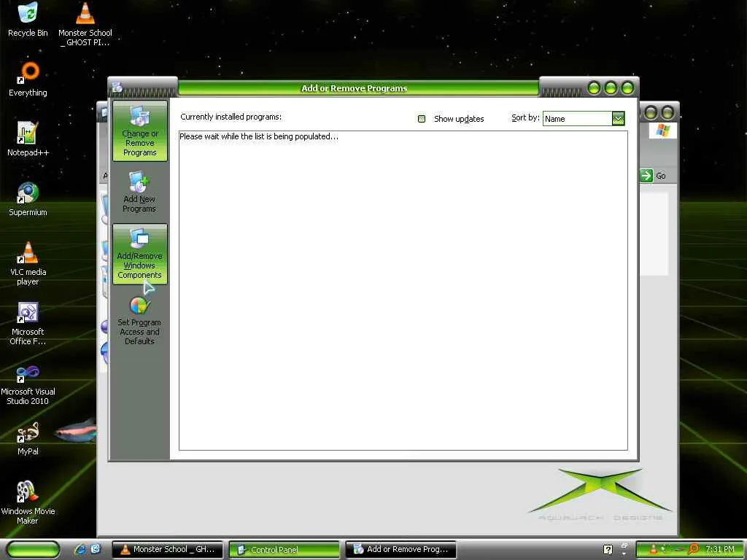Close the Add or Remove Programs window
This screenshot has height=560, width=747.
[x=628, y=88]
